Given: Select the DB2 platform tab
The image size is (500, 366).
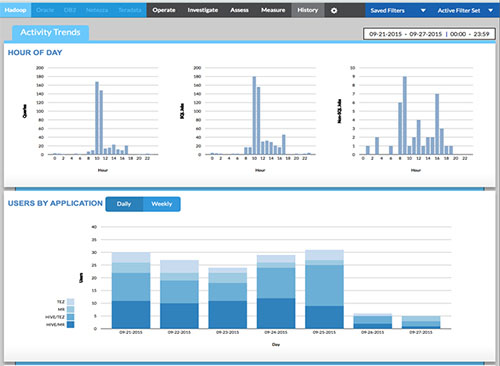Looking at the screenshot, I should click(x=70, y=10).
